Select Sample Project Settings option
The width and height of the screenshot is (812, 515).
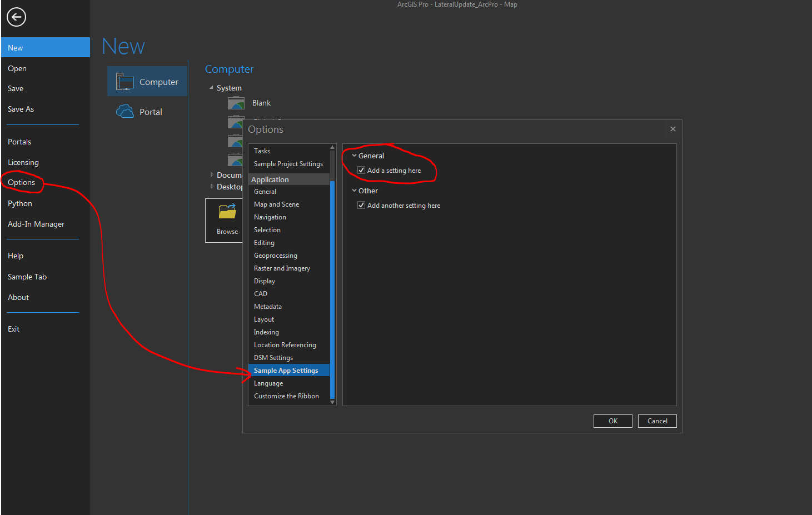point(289,164)
